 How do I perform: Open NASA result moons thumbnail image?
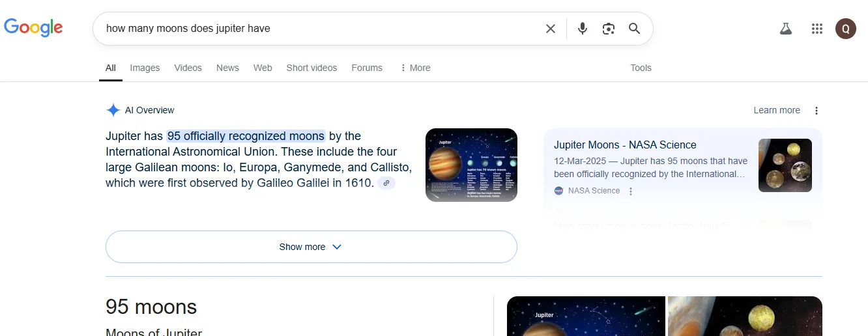pos(785,165)
